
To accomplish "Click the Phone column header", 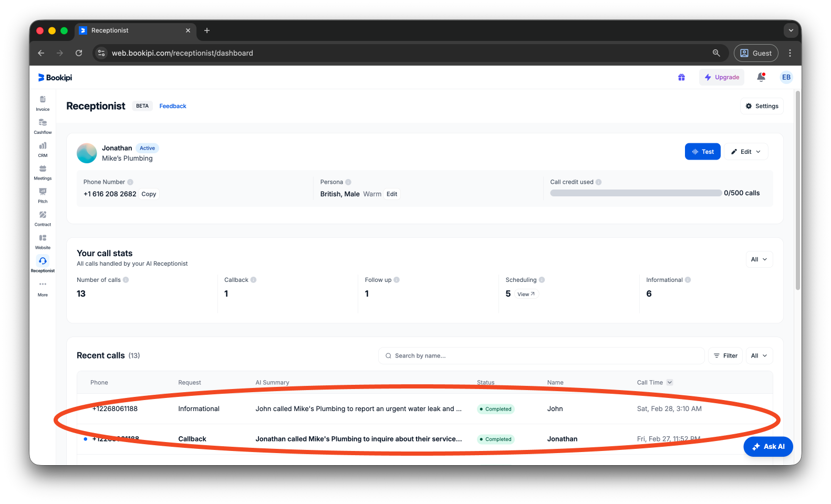I will pos(99,383).
